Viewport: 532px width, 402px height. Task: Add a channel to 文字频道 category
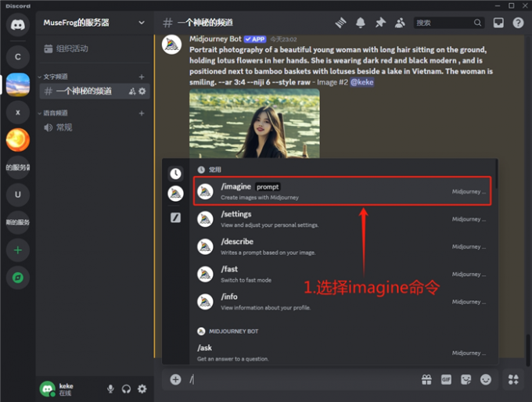coord(142,77)
